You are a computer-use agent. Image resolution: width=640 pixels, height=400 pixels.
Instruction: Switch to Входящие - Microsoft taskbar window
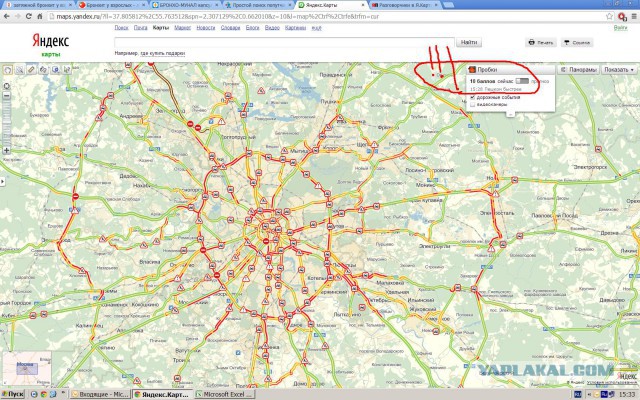(100, 394)
